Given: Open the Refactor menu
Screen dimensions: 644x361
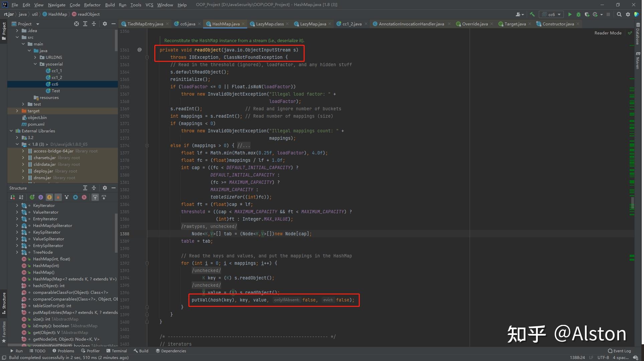Looking at the screenshot, I should (92, 5).
